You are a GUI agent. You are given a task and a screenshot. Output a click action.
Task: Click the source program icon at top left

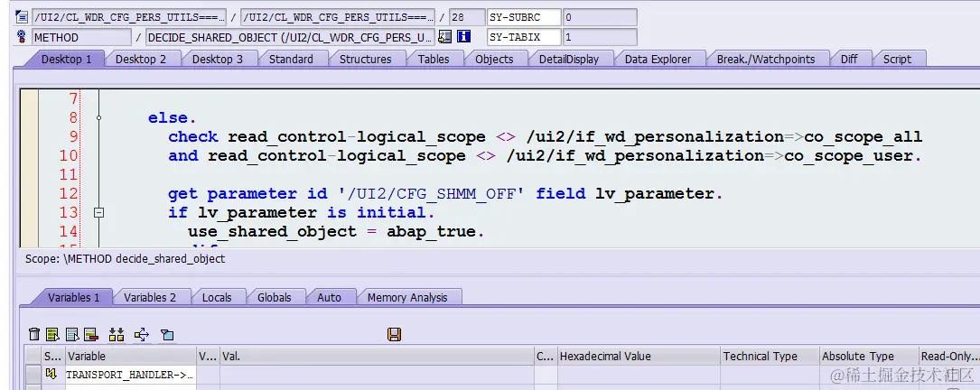[x=22, y=17]
